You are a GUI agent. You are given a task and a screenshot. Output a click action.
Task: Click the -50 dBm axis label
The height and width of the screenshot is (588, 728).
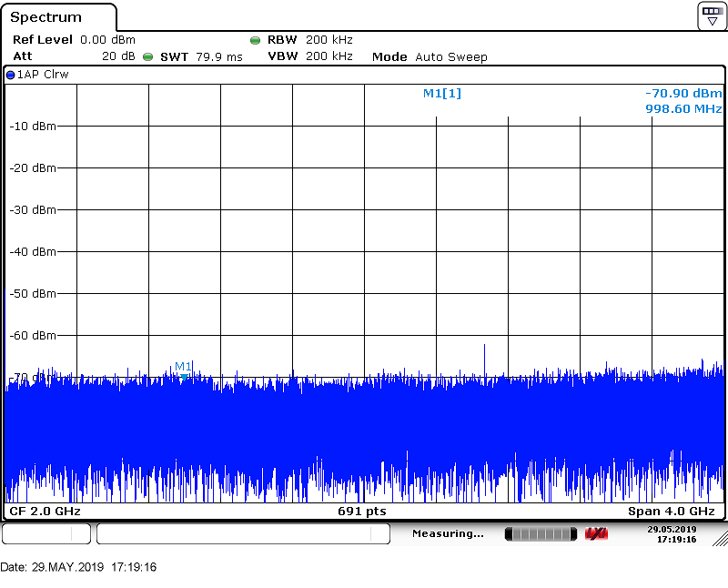click(33, 293)
